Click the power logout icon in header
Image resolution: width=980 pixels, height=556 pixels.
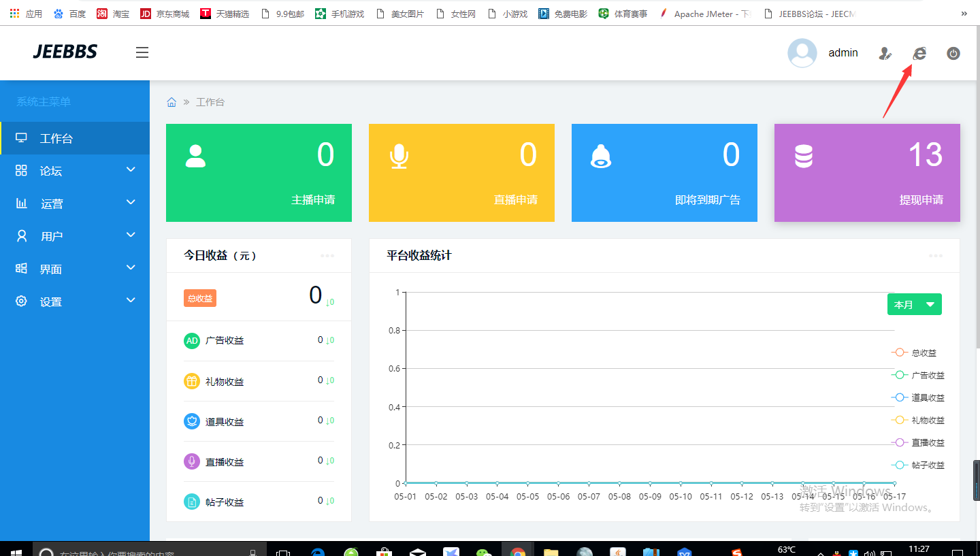(x=953, y=53)
